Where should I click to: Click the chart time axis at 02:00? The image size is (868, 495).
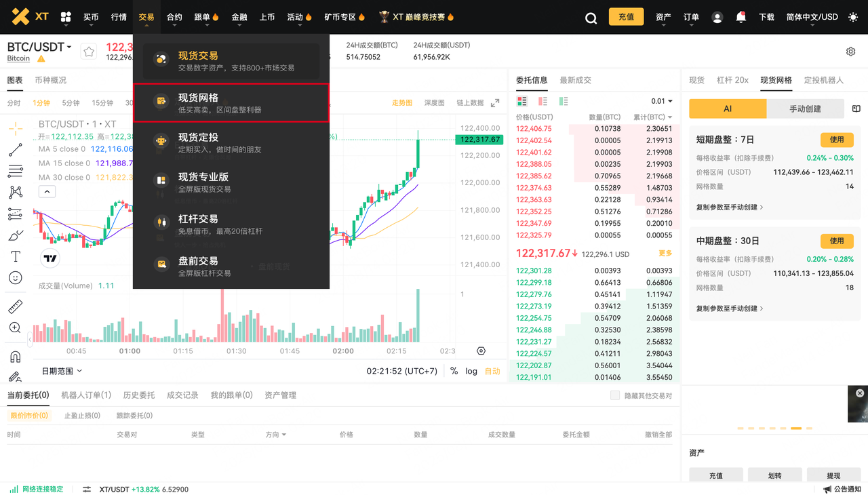pyautogui.click(x=343, y=351)
